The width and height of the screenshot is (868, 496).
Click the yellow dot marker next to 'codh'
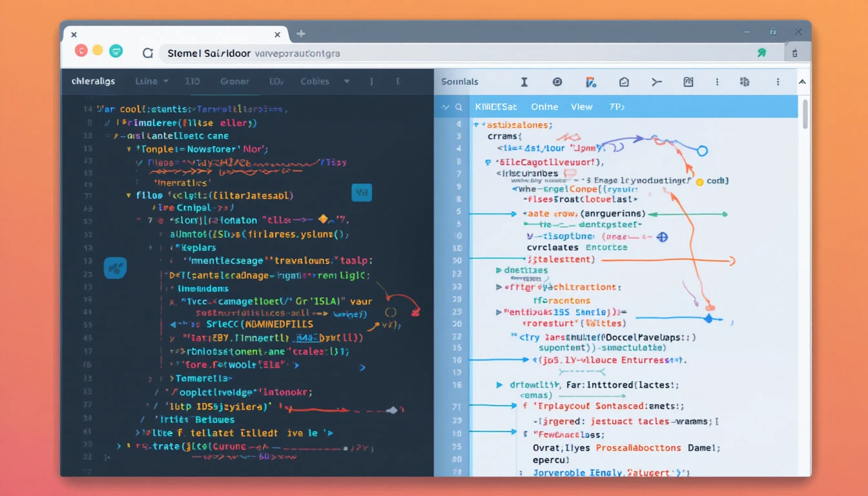(699, 182)
